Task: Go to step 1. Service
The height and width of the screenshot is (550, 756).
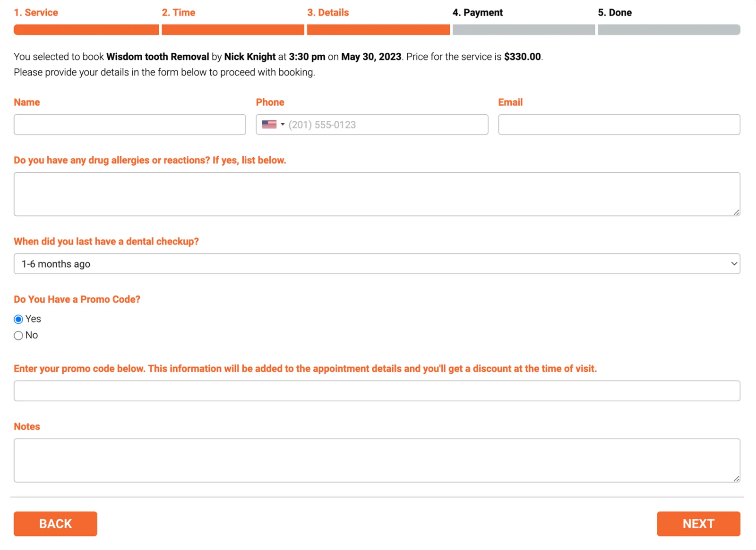Action: [x=36, y=13]
